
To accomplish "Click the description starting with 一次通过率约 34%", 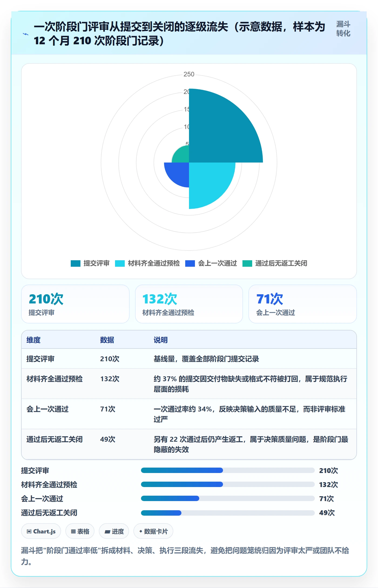I will point(249,414).
